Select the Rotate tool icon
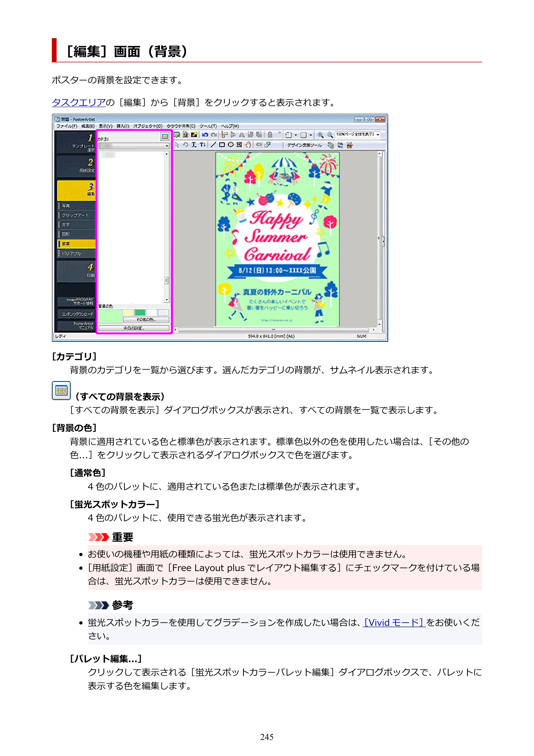Image resolution: width=534 pixels, height=756 pixels. [186, 145]
